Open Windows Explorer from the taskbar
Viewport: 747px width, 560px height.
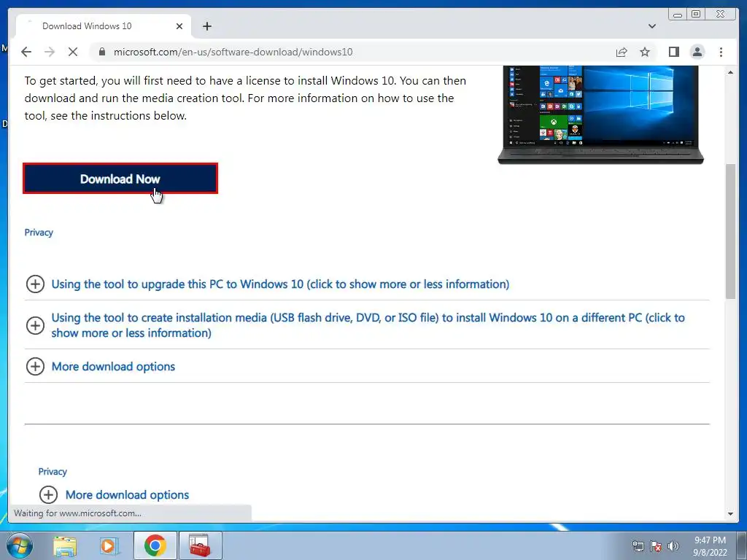pyautogui.click(x=65, y=546)
